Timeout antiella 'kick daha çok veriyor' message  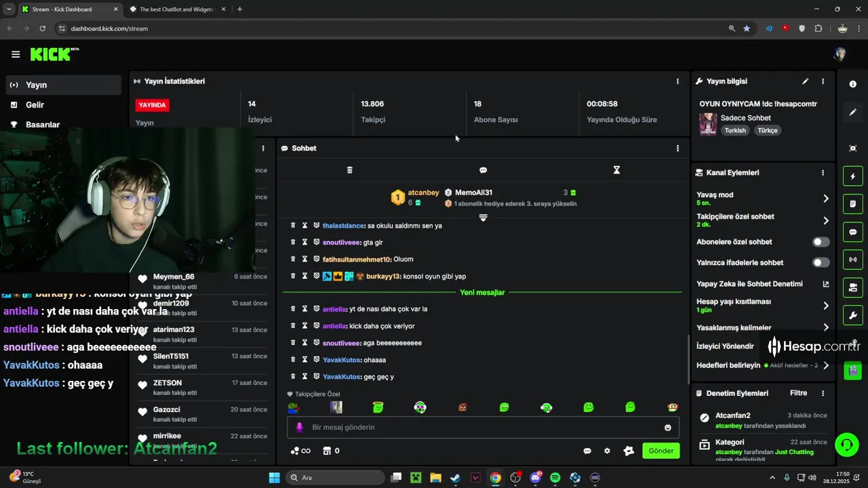point(305,326)
